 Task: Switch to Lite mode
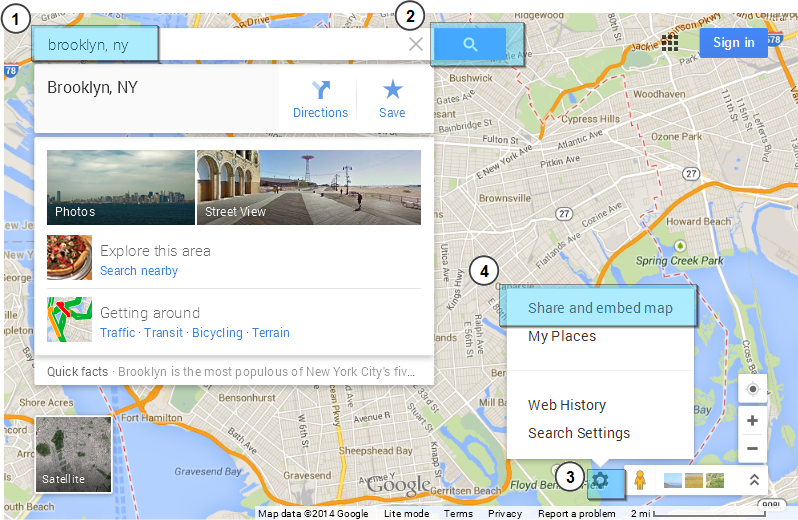pos(406,513)
